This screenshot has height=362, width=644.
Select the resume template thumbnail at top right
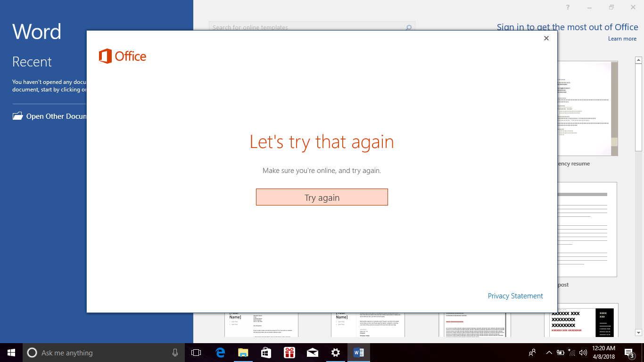[x=587, y=108]
